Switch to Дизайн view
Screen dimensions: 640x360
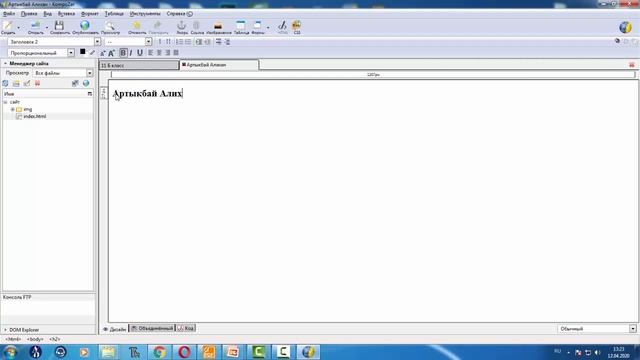[115, 329]
